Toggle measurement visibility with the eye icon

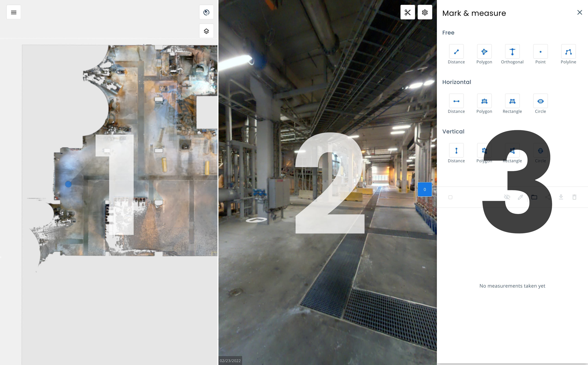click(507, 197)
